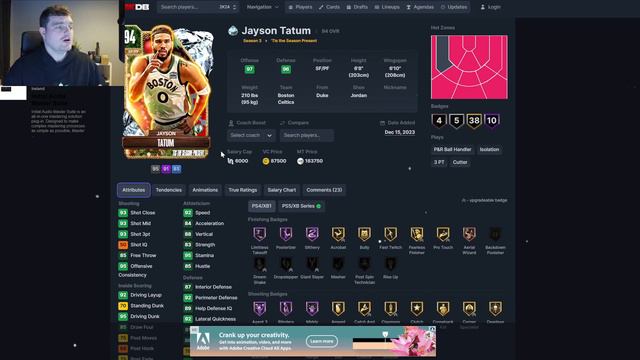The image size is (640, 360).
Task: Click the Rise Up badge icon
Action: point(390,264)
